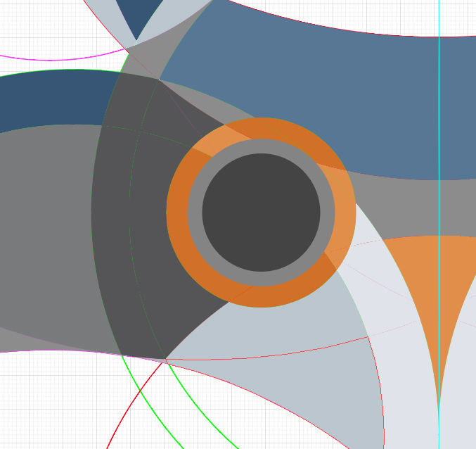This screenshot has height=449, width=476.
Task: Click the orange spike shape beside the guide
Action: point(437,289)
